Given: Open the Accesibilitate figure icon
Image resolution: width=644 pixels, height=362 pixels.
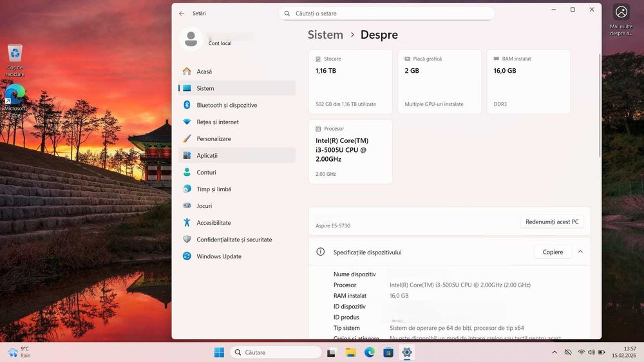Looking at the screenshot, I should [x=187, y=222].
